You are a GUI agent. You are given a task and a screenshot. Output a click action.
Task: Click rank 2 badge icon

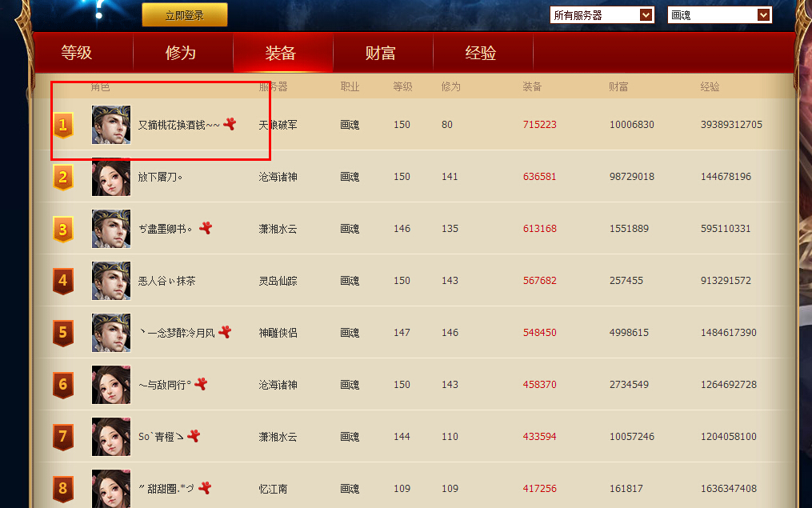(63, 177)
